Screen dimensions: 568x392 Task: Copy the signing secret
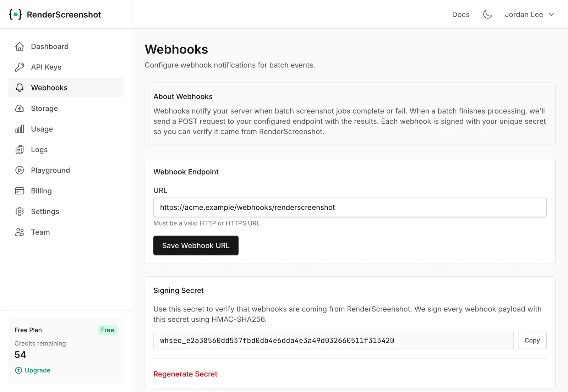tap(532, 341)
